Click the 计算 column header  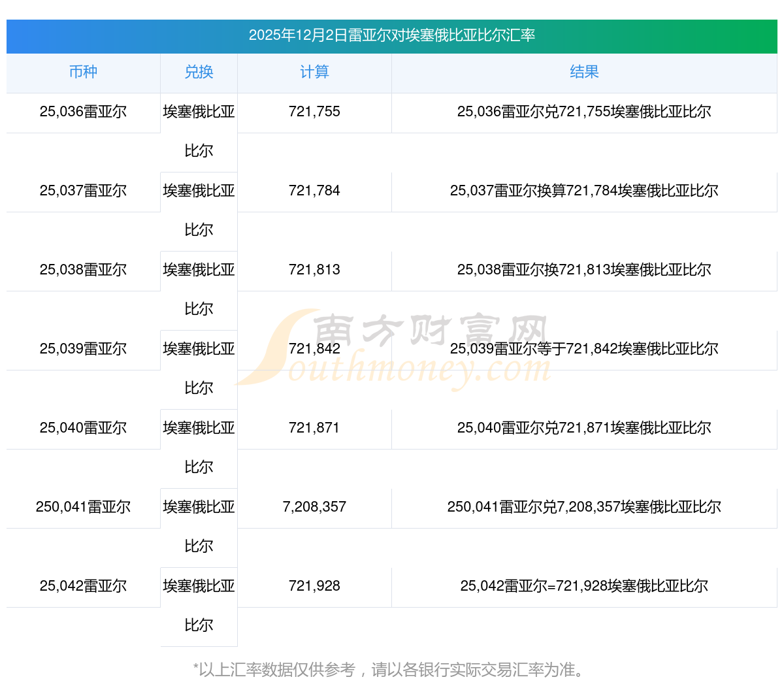pyautogui.click(x=314, y=73)
